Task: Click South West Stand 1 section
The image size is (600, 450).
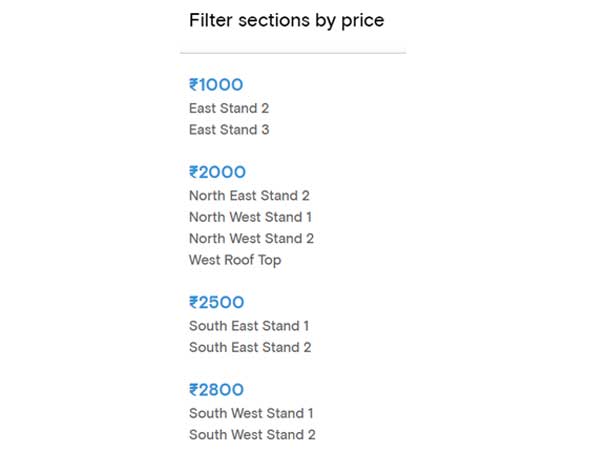Action: (252, 413)
